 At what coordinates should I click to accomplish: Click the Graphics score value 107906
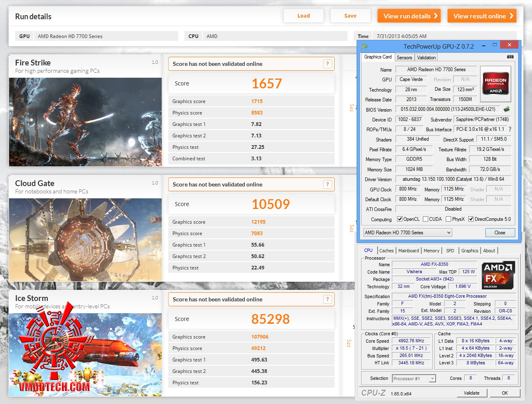[x=260, y=337]
